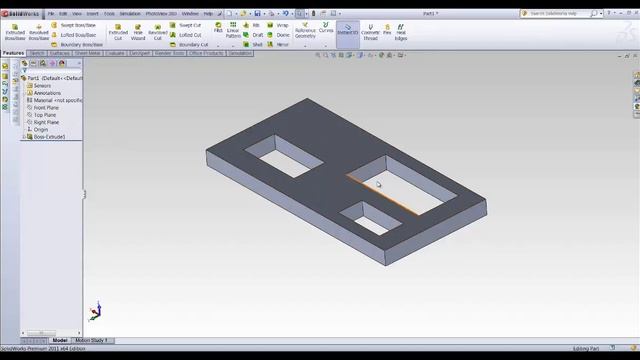Viewport: 640px width, 360px height.
Task: Open the PhotoView 360 menu
Action: [161, 14]
